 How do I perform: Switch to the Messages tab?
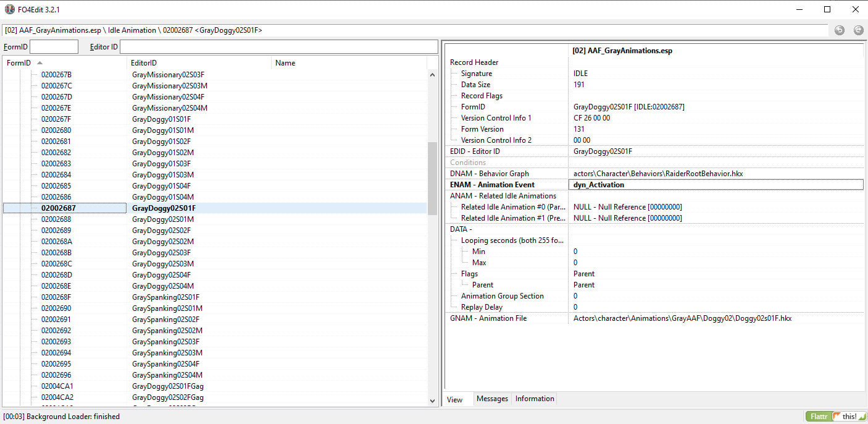coord(492,399)
